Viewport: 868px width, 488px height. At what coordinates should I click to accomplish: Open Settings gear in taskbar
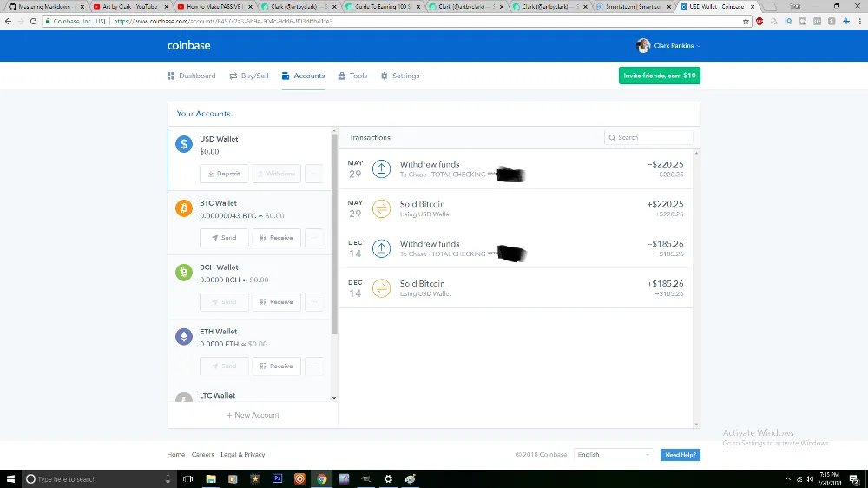(388, 479)
